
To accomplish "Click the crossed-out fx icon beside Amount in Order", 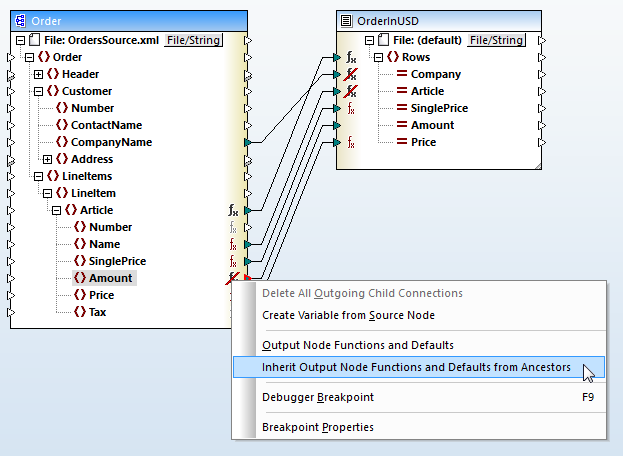I will [x=233, y=278].
